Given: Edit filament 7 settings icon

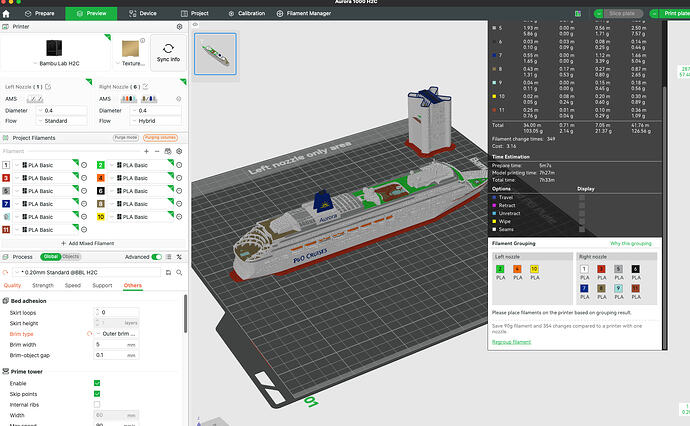Looking at the screenshot, I should (84, 204).
